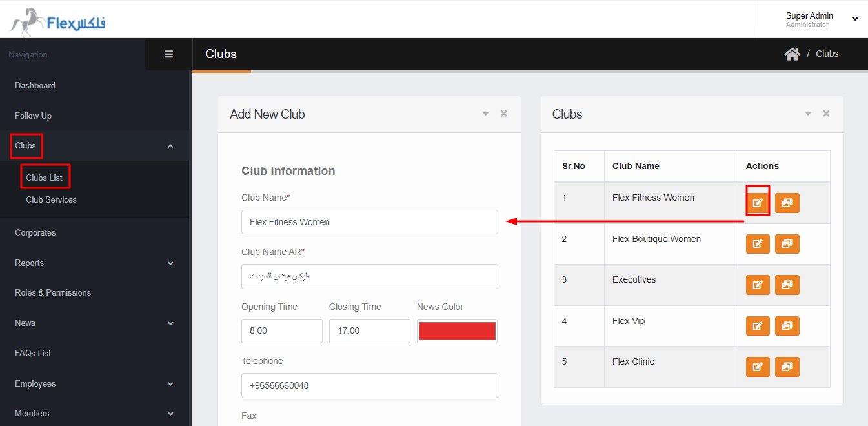Screen dimensions: 868x426
Task: Click the red News Color swatch
Action: tap(457, 331)
